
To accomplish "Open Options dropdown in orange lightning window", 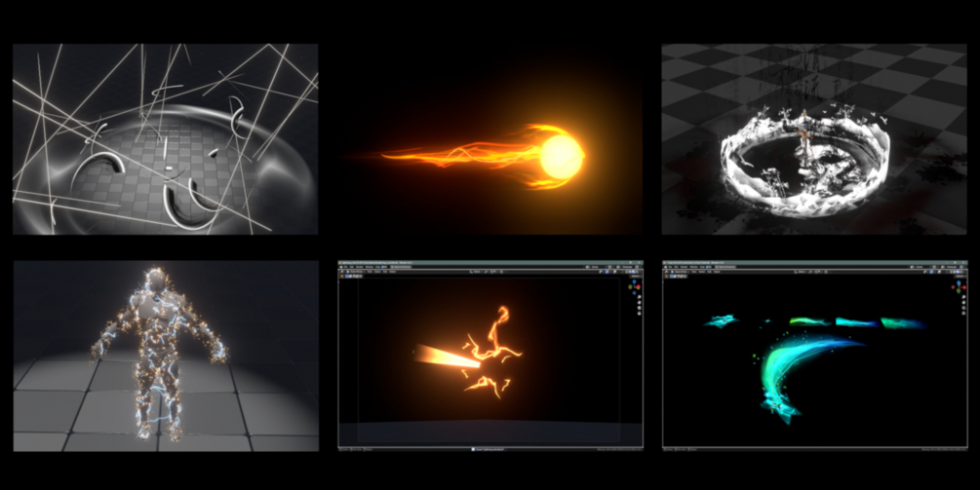I will point(636,276).
